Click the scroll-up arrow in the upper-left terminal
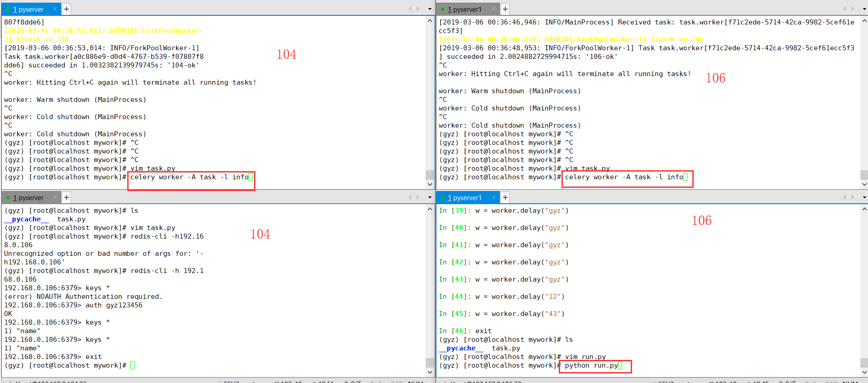868x383 pixels. [430, 21]
